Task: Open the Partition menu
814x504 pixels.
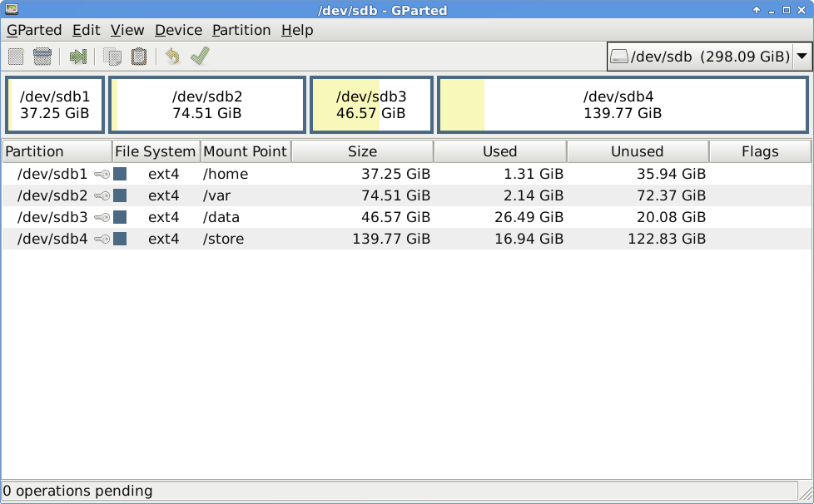Action: (x=241, y=30)
